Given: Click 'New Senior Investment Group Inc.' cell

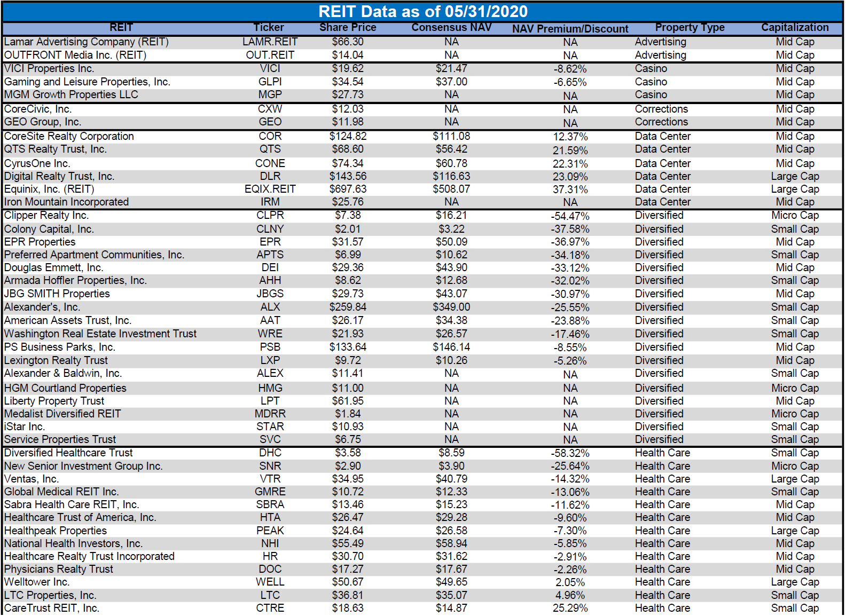Looking at the screenshot, I should (83, 466).
